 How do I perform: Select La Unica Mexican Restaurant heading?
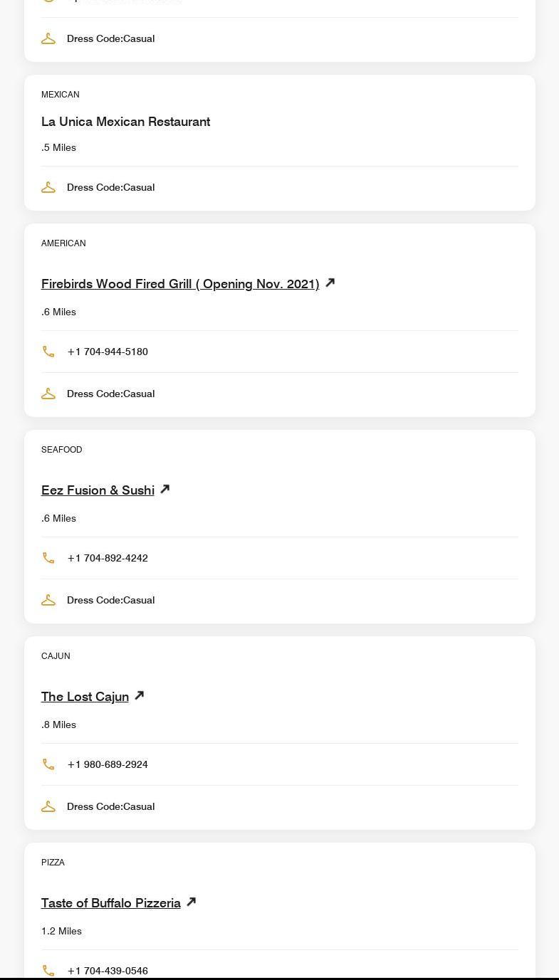[x=125, y=122]
